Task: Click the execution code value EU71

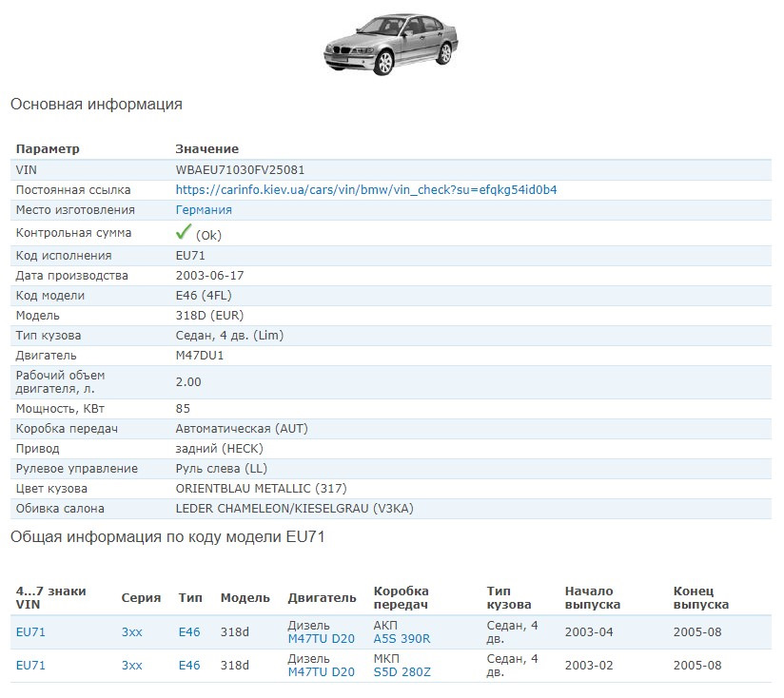Action: tap(190, 255)
